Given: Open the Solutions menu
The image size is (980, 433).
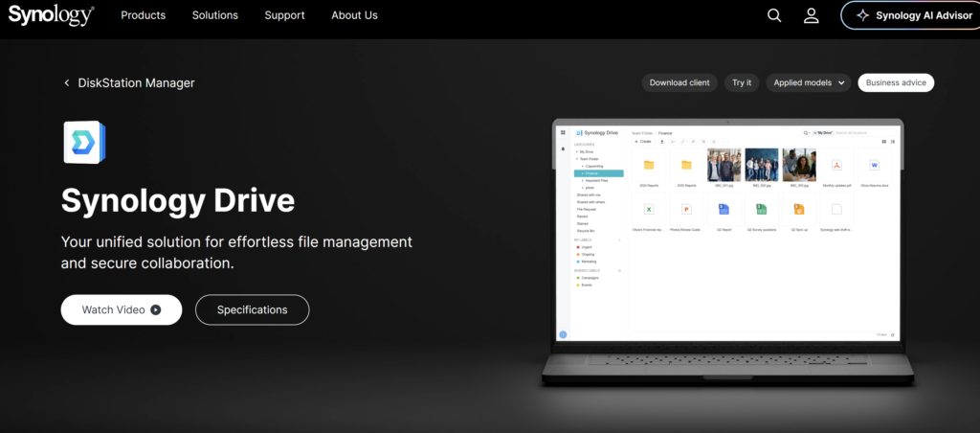Looking at the screenshot, I should coord(215,15).
